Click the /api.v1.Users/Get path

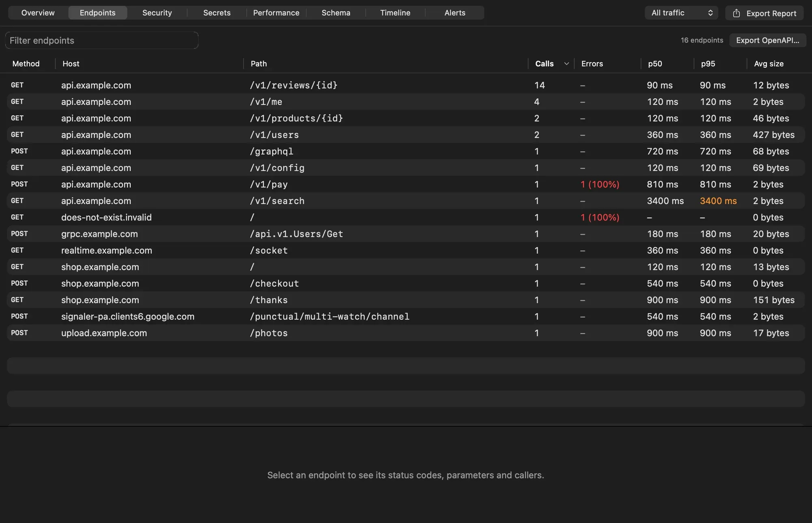click(x=296, y=234)
